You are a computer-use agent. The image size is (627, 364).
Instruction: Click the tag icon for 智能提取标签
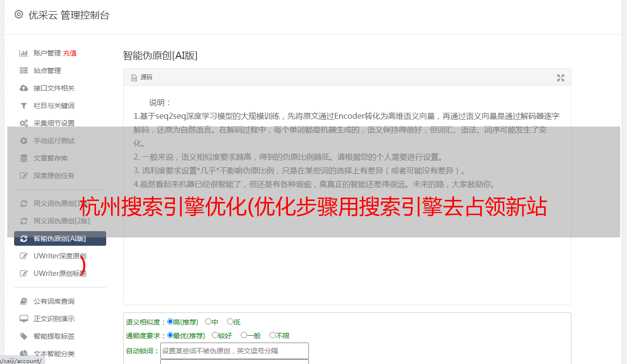[23, 336]
